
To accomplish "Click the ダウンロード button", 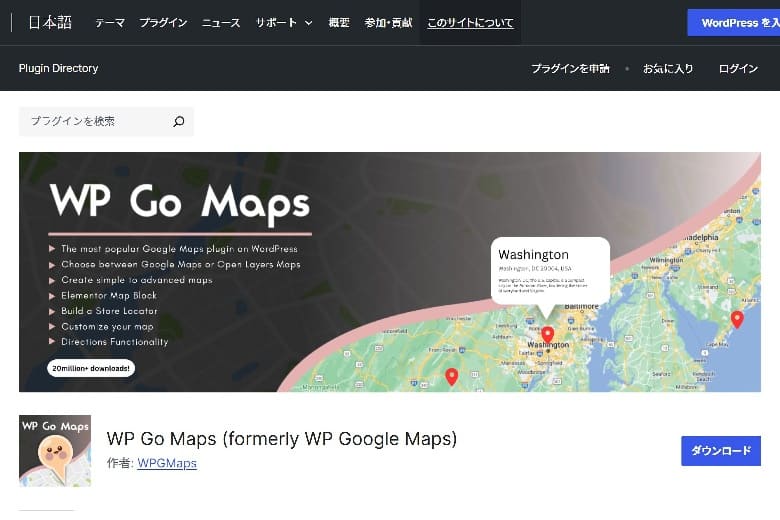I will point(721,451).
